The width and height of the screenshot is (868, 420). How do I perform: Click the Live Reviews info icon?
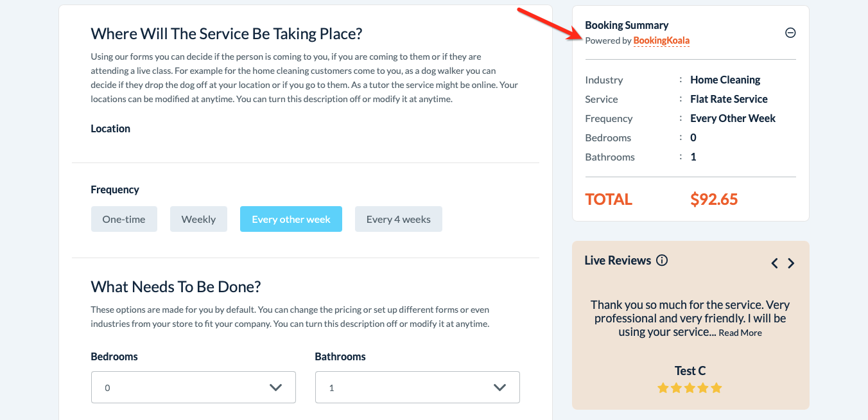click(662, 260)
